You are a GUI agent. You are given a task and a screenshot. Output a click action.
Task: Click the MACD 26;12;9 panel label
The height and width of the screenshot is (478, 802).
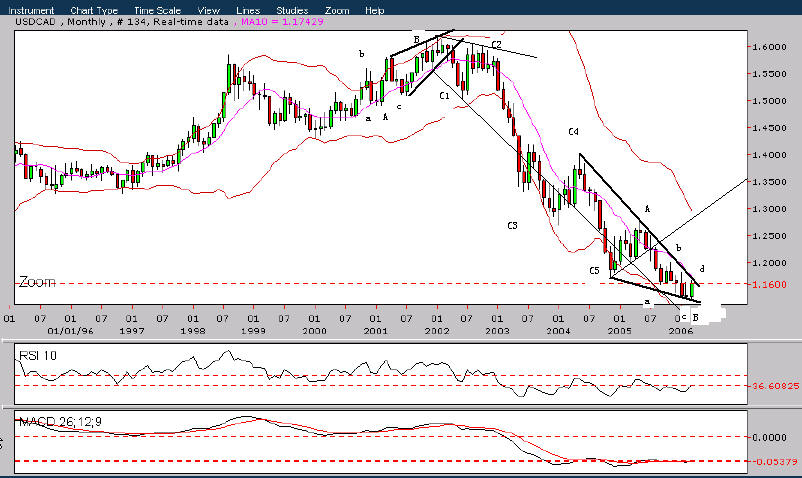point(60,422)
